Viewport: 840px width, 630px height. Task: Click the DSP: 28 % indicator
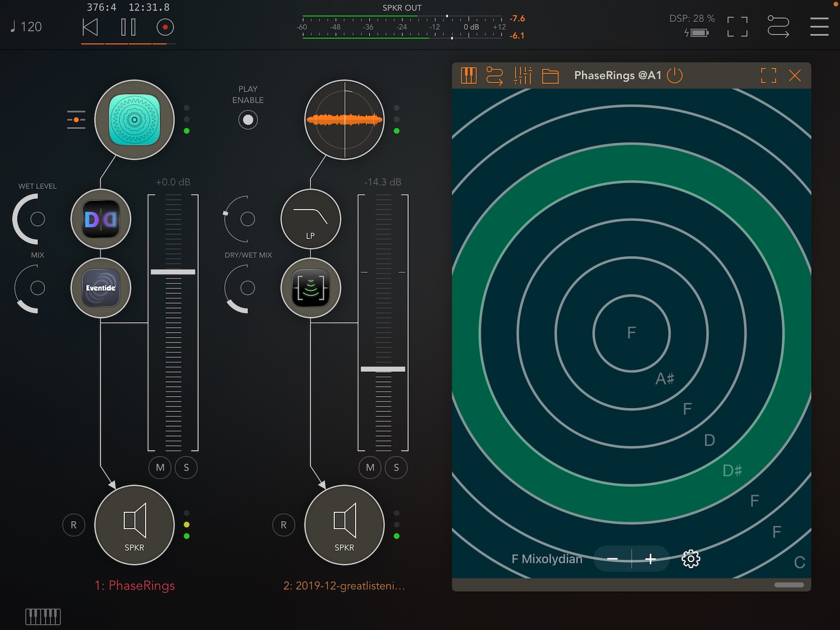[x=692, y=18]
